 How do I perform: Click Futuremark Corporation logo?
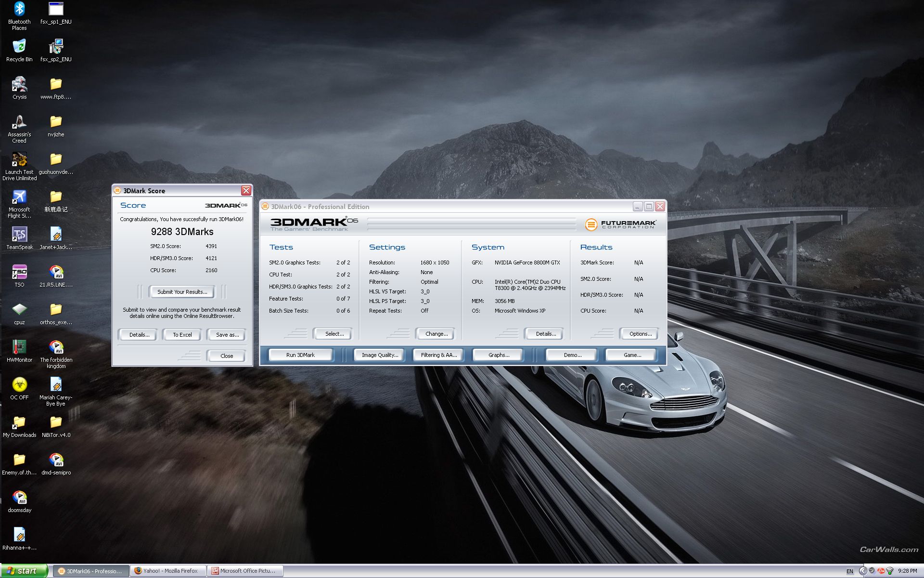click(621, 224)
